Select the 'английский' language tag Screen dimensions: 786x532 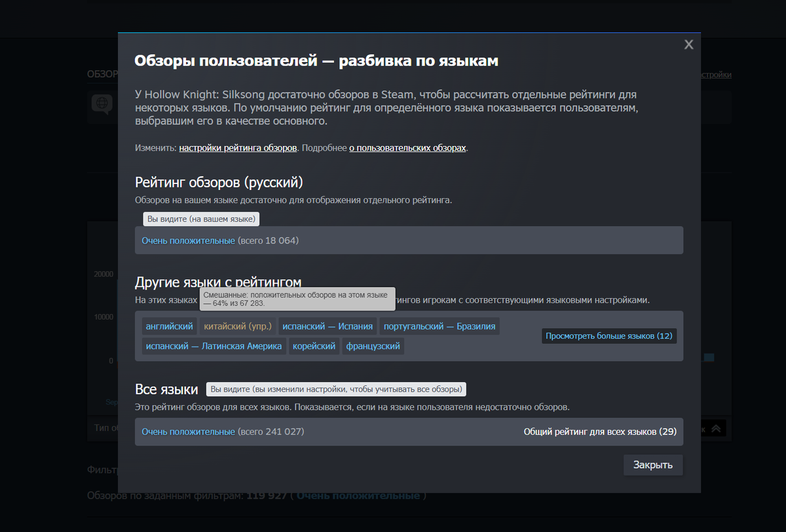click(x=170, y=326)
